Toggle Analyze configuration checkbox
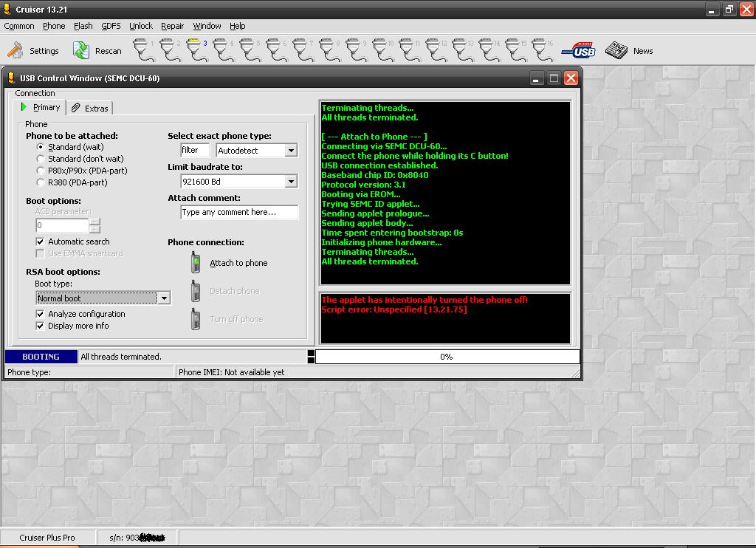The image size is (756, 548). click(40, 314)
